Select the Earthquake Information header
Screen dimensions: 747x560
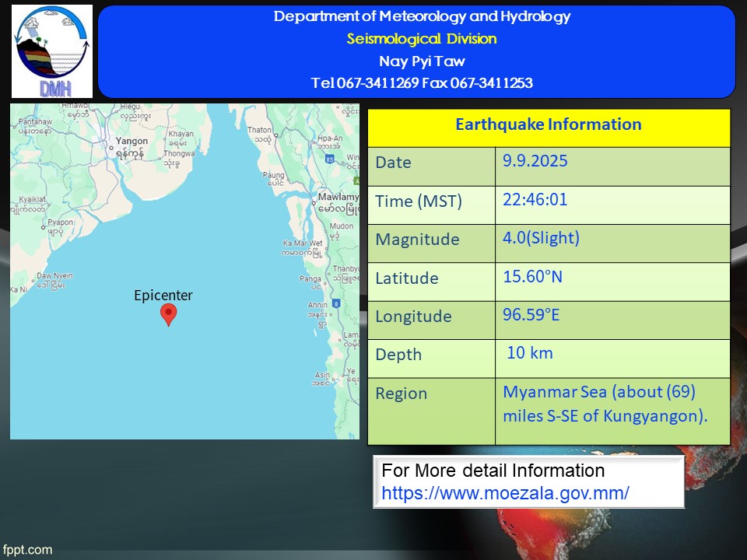pyautogui.click(x=549, y=124)
